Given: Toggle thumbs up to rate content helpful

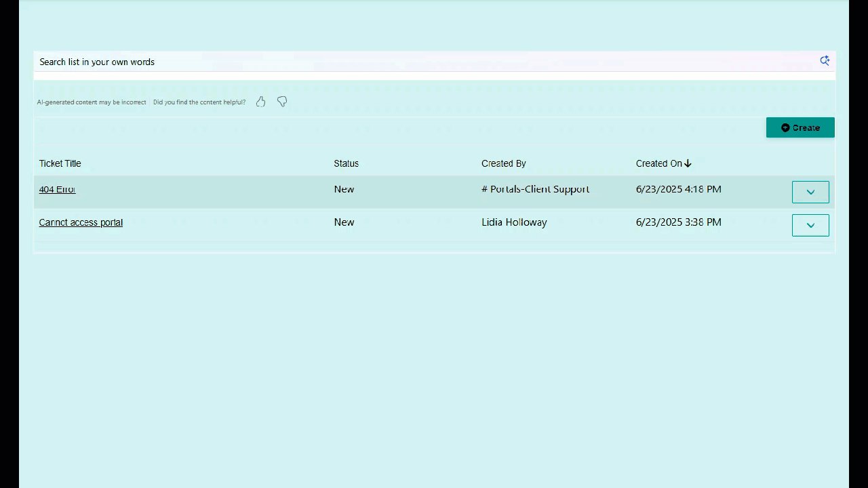Looking at the screenshot, I should (260, 101).
